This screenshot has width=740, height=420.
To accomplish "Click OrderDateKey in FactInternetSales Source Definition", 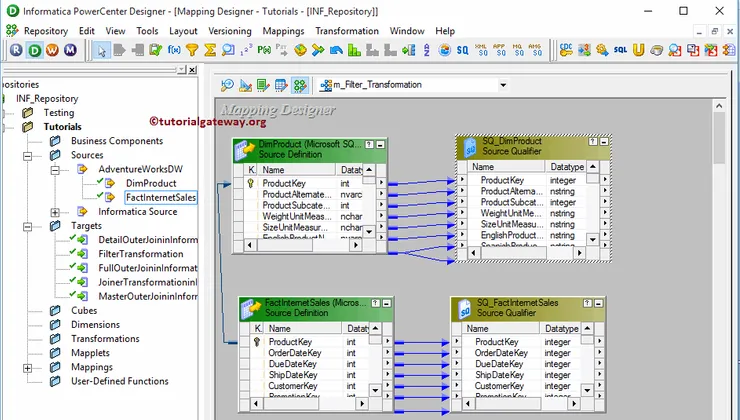I will [x=295, y=353].
